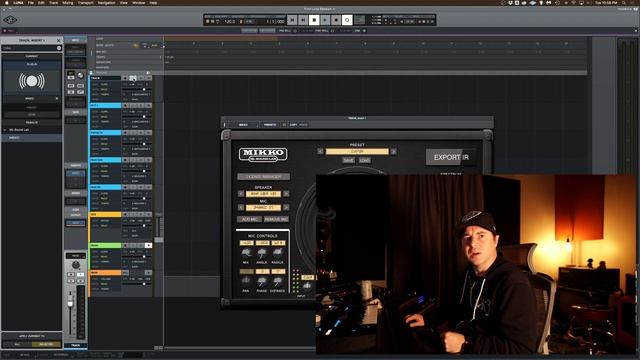This screenshot has width=640, height=360.
Task: Click the PAN knob in Mic Controls
Action: click(x=246, y=281)
